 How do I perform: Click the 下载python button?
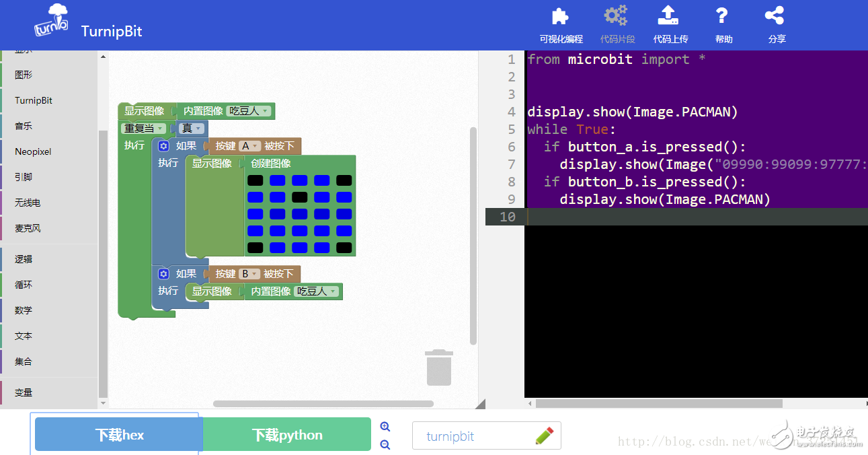point(287,435)
